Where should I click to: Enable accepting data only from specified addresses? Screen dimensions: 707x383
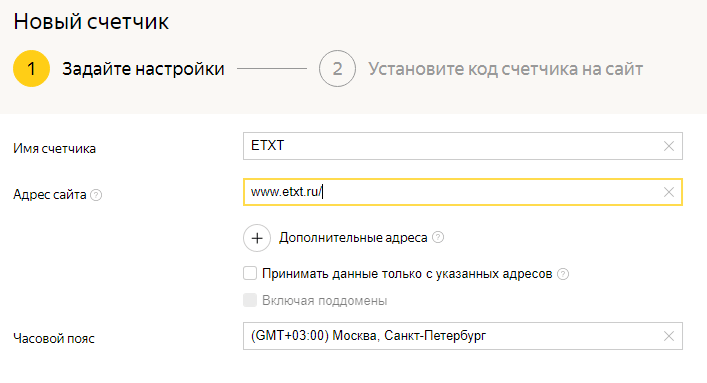(x=250, y=273)
